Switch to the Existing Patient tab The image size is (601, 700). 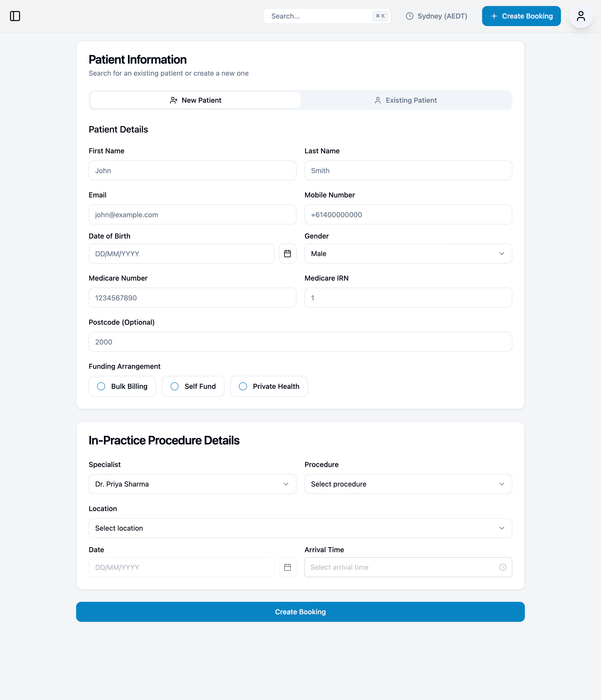pyautogui.click(x=406, y=100)
